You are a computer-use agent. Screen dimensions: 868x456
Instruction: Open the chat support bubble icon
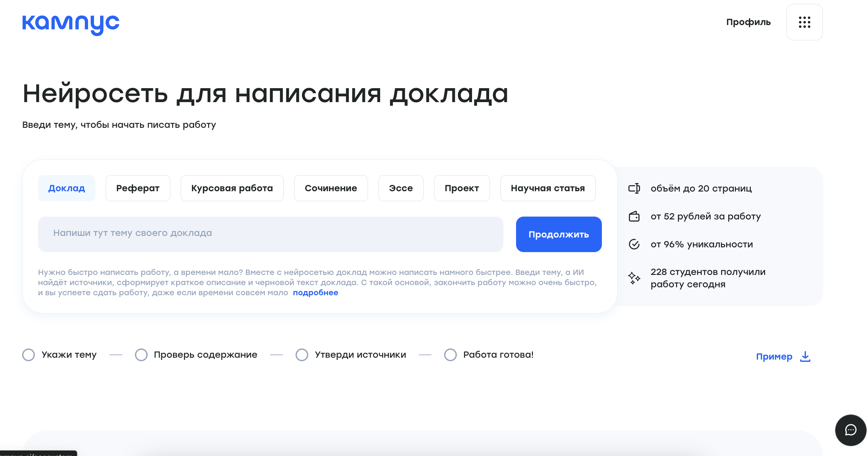click(851, 430)
